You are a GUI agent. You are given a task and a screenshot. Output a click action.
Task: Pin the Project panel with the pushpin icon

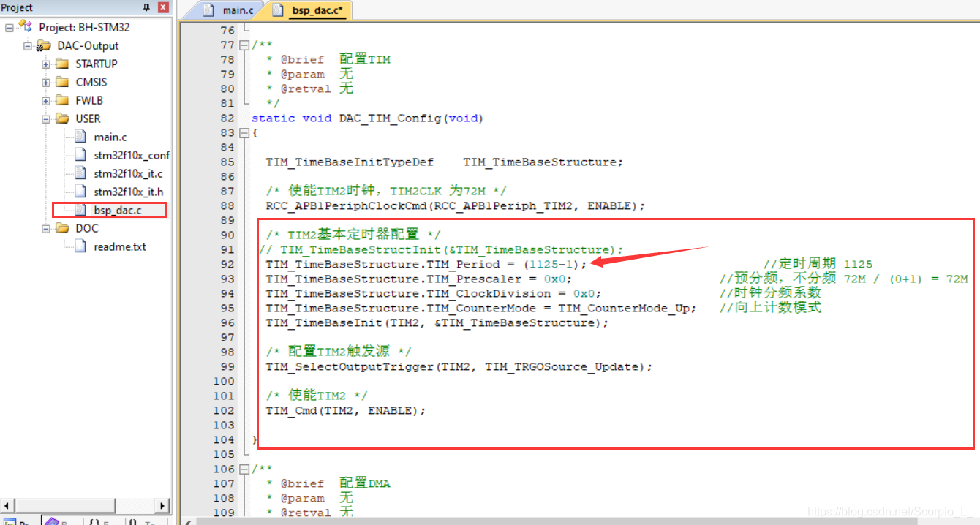(147, 7)
